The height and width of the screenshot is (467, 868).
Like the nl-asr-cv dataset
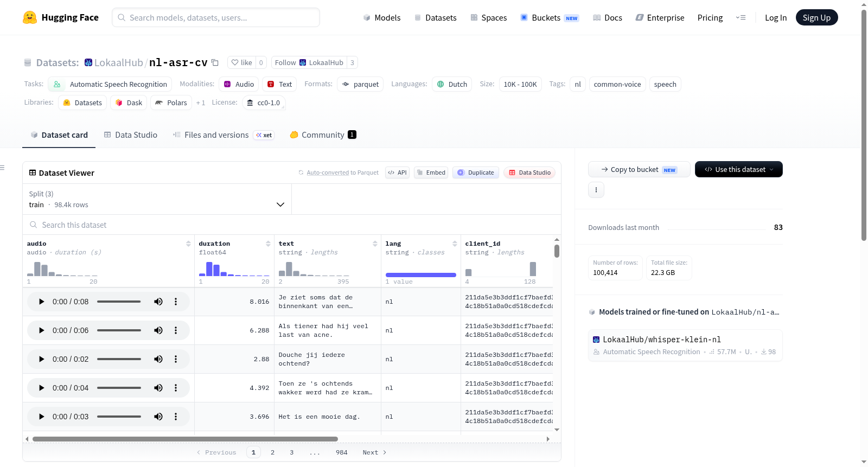[x=242, y=62]
